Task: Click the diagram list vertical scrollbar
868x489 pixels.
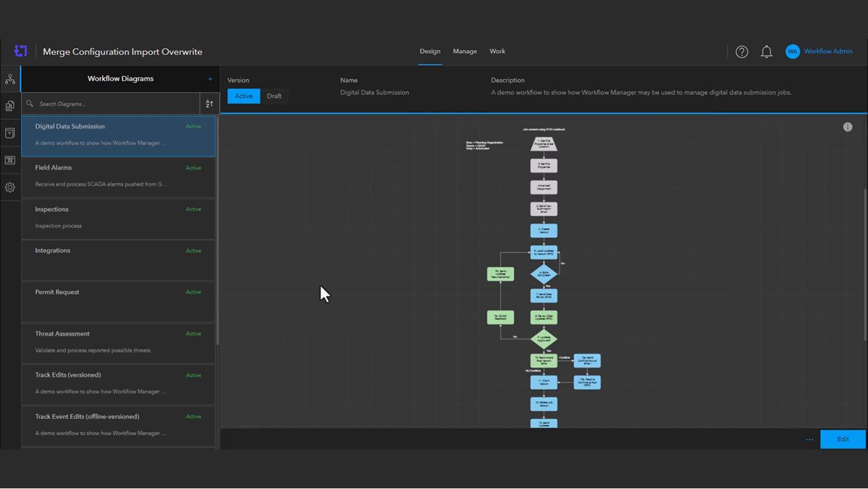Action: click(x=218, y=231)
